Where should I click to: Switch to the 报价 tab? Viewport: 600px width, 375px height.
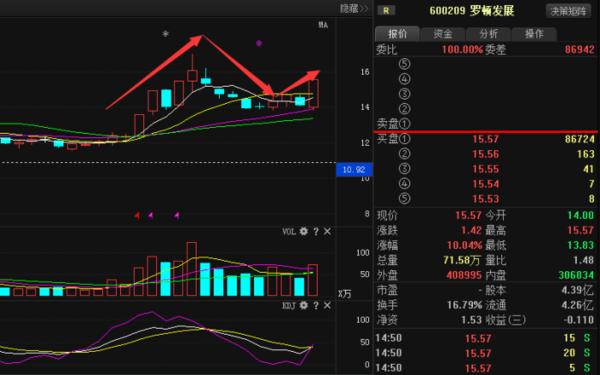(x=397, y=34)
